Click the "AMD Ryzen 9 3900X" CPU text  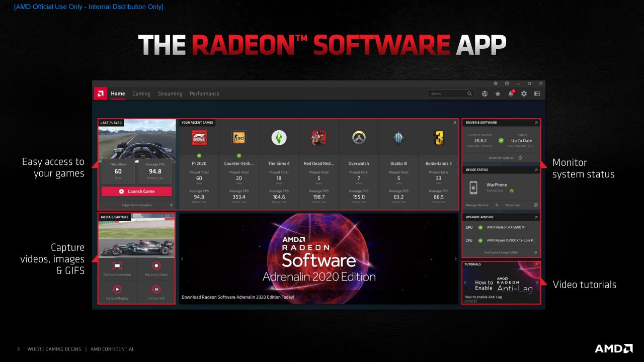(511, 240)
